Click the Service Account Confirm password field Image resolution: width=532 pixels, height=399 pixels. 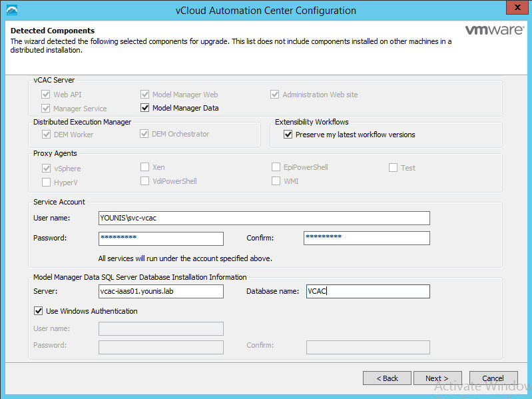pyautogui.click(x=366, y=238)
